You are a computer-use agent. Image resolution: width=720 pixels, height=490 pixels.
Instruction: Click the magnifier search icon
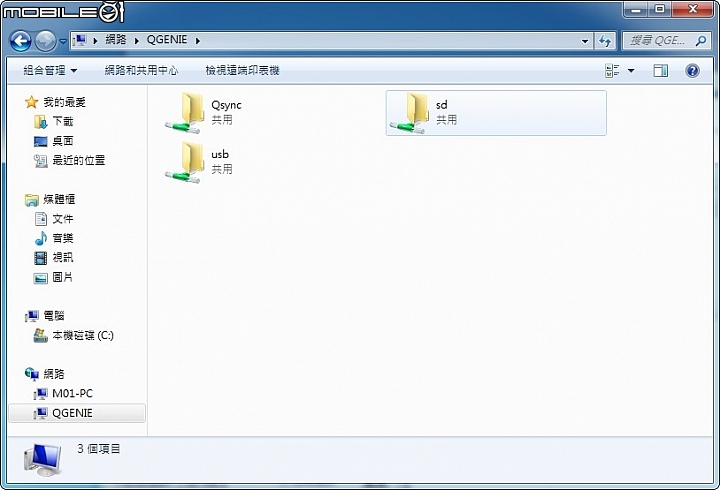tap(701, 40)
